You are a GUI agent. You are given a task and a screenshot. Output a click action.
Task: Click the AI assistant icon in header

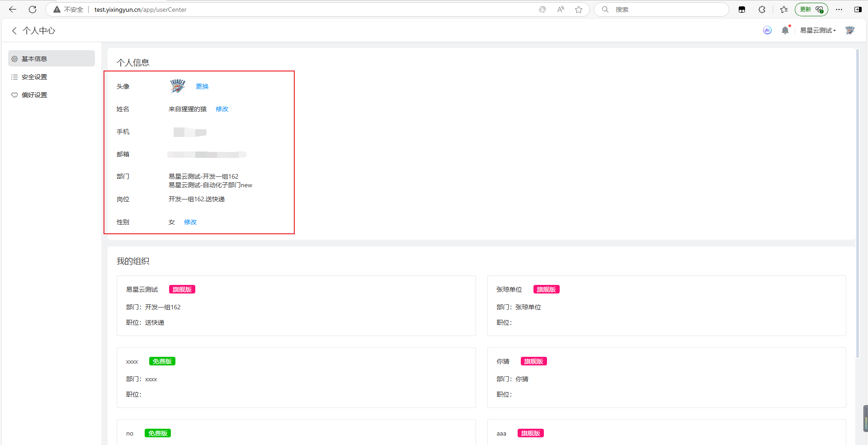(767, 30)
